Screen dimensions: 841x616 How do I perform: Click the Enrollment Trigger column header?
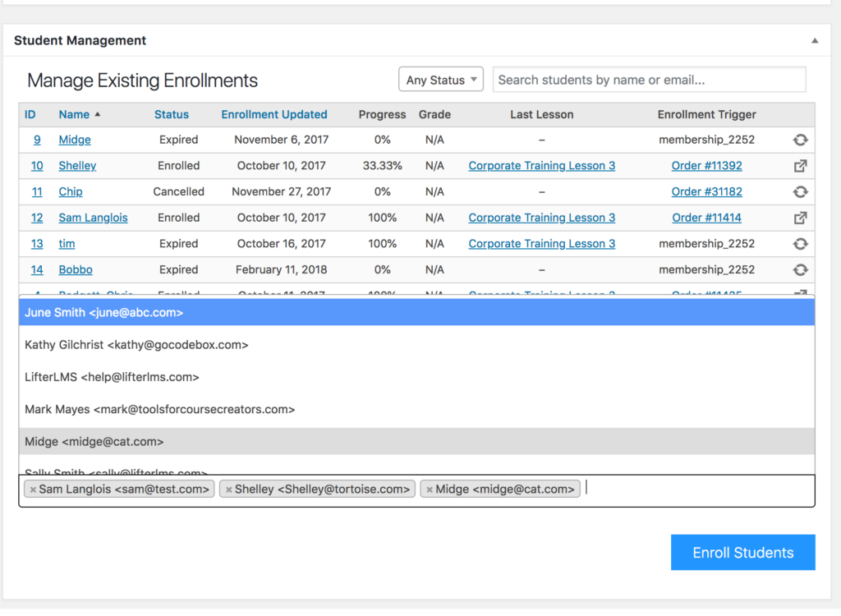(706, 114)
